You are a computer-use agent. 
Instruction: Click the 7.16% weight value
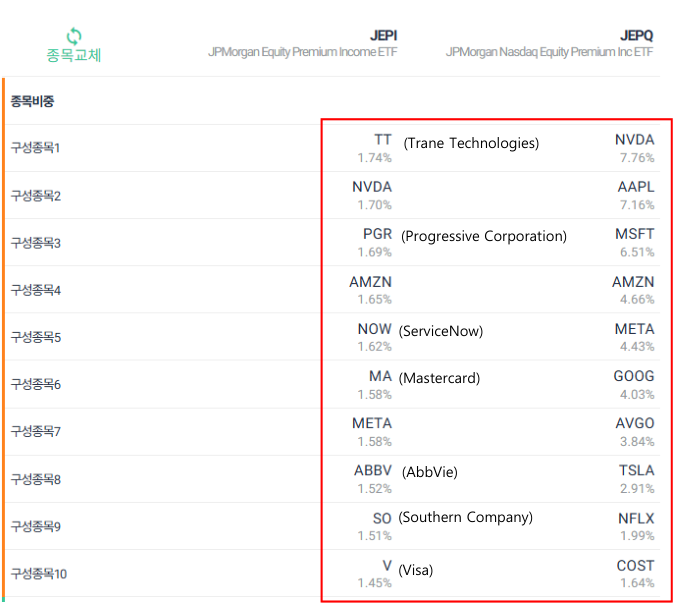tap(637, 205)
